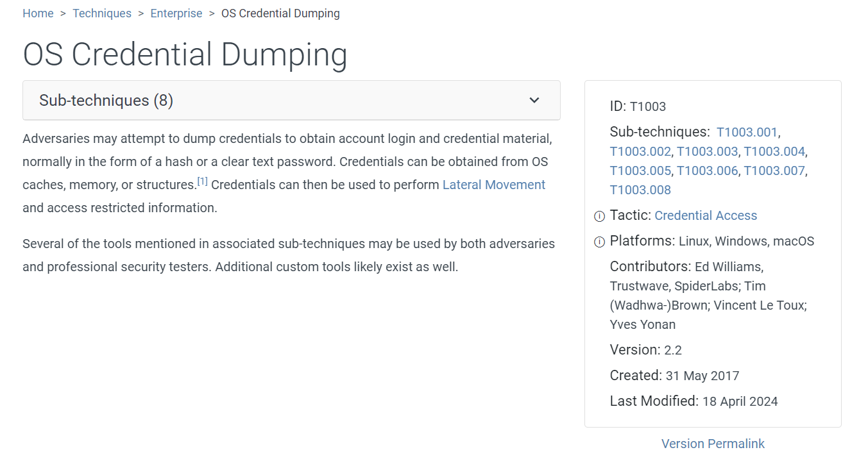Visit sub-technique T1003.004
Viewport: 868px width, 459px height.
coord(774,152)
